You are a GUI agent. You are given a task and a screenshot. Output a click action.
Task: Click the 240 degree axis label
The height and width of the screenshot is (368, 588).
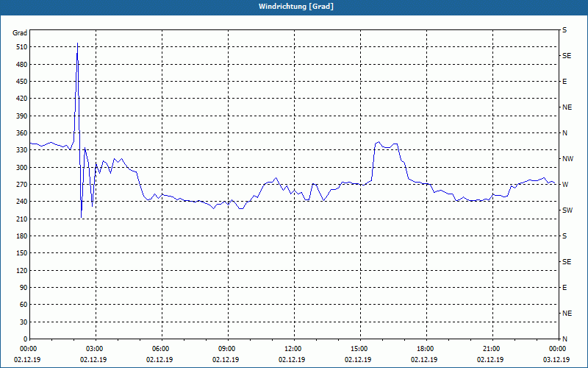click(x=22, y=202)
